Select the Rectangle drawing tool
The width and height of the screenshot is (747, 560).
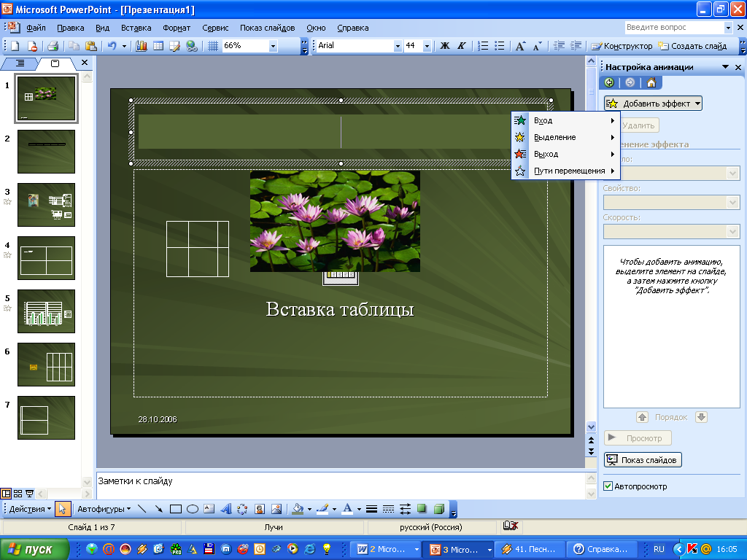pos(176,509)
